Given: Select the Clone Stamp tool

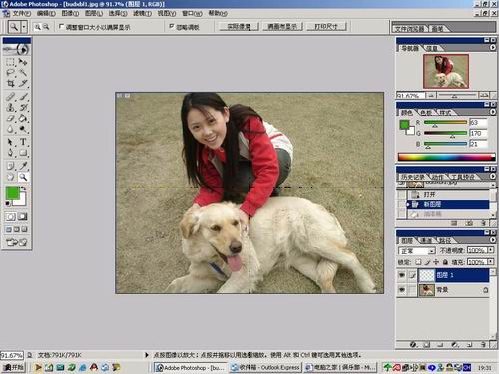Looking at the screenshot, I should (x=10, y=108).
